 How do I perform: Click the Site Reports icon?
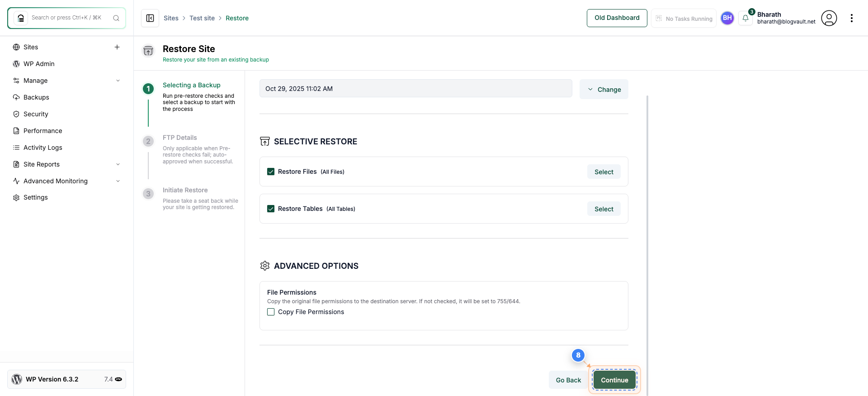(x=16, y=164)
